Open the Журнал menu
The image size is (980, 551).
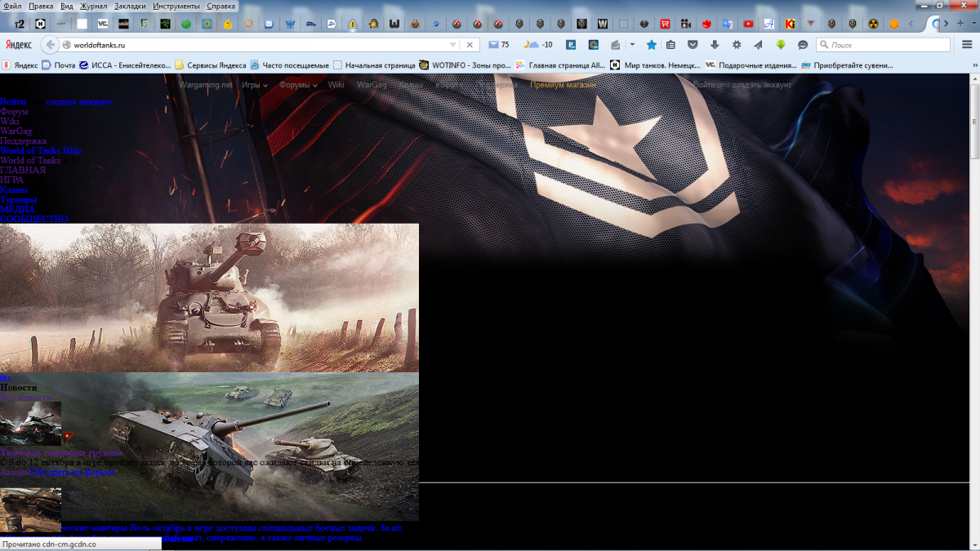click(93, 6)
